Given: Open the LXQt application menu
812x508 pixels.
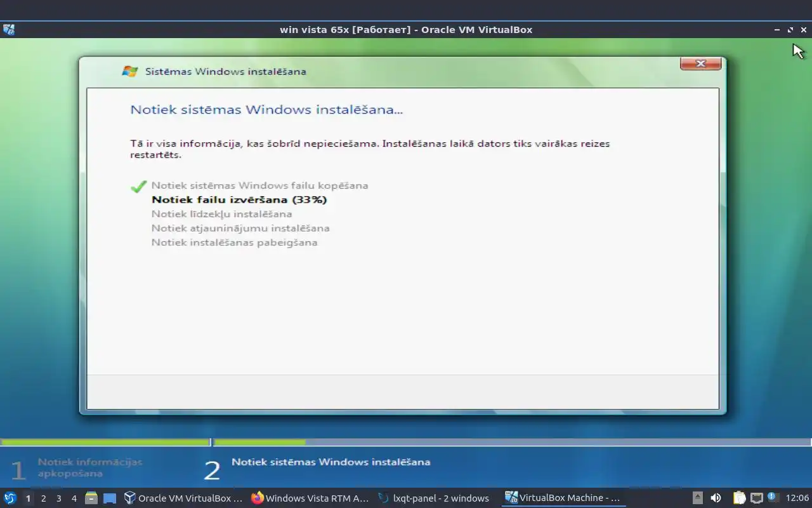Looking at the screenshot, I should [x=10, y=498].
